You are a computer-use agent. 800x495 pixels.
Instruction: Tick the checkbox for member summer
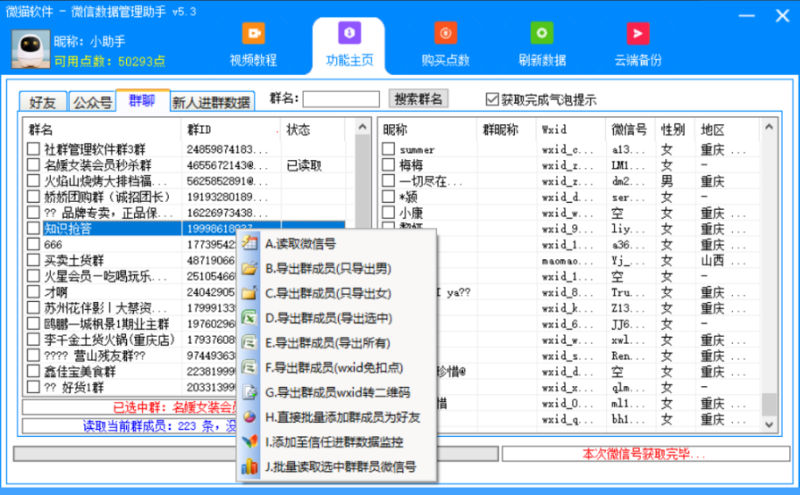click(389, 150)
